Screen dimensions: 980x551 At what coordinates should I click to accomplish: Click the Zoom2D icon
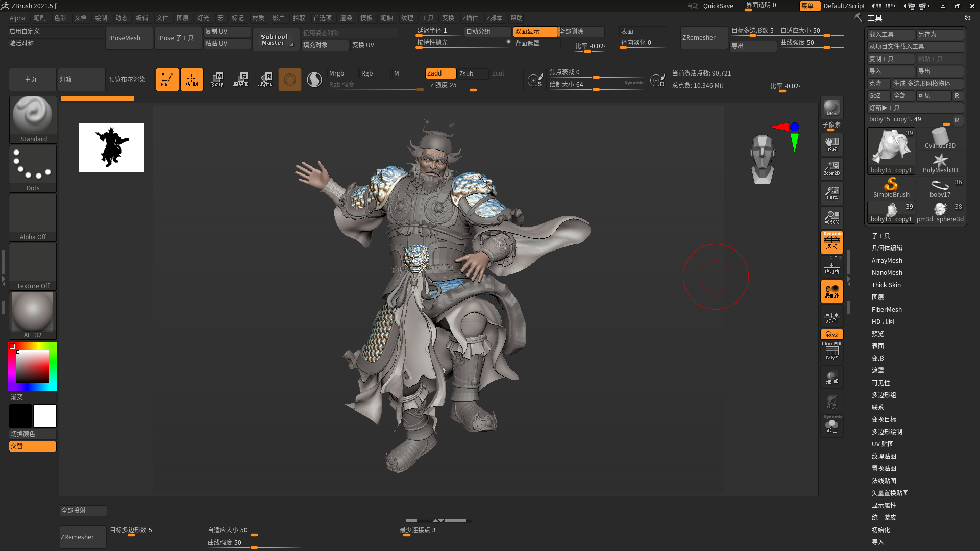[x=832, y=168]
